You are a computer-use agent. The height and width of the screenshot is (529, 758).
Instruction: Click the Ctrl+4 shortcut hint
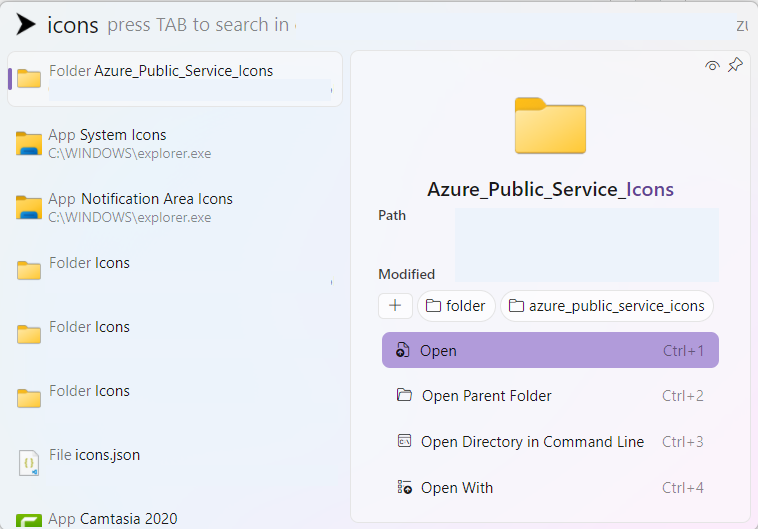pos(683,487)
